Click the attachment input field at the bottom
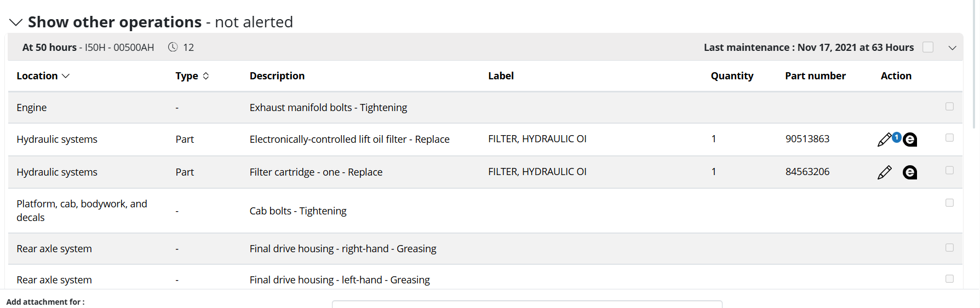This screenshot has height=308, width=980. [526, 304]
